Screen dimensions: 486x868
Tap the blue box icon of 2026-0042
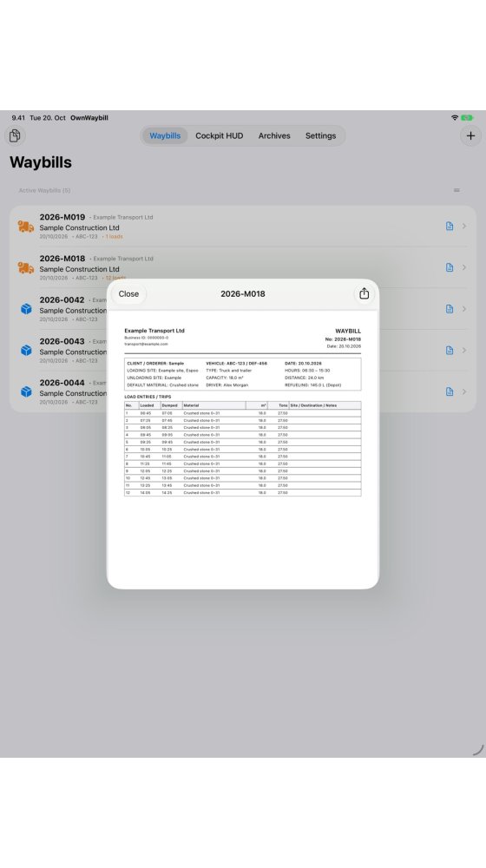(26, 309)
